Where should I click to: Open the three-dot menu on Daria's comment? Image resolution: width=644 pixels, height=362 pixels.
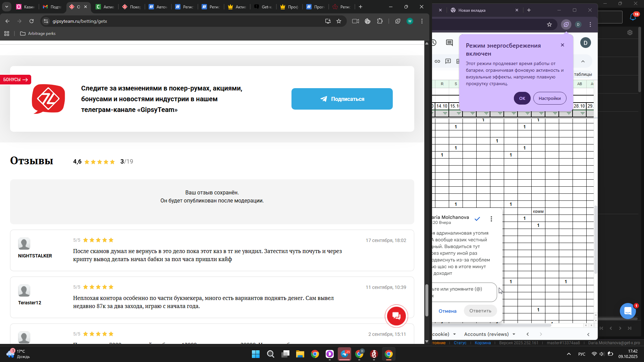pyautogui.click(x=491, y=219)
